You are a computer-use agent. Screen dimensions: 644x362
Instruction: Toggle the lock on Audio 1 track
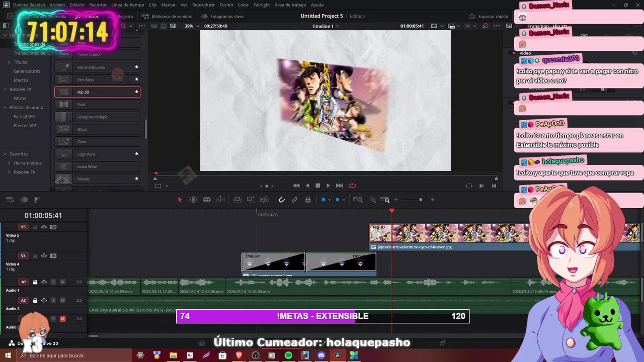coord(35,282)
